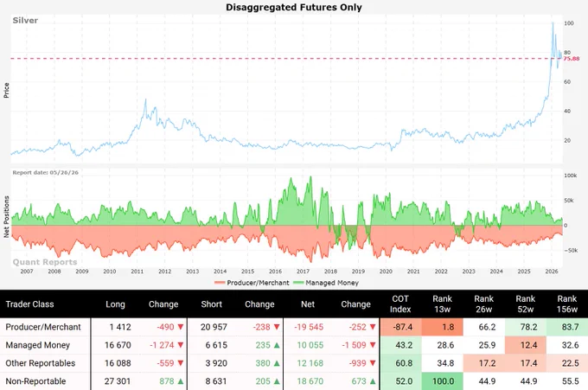Click the Producer/Merchant long value 1 412

(120, 327)
